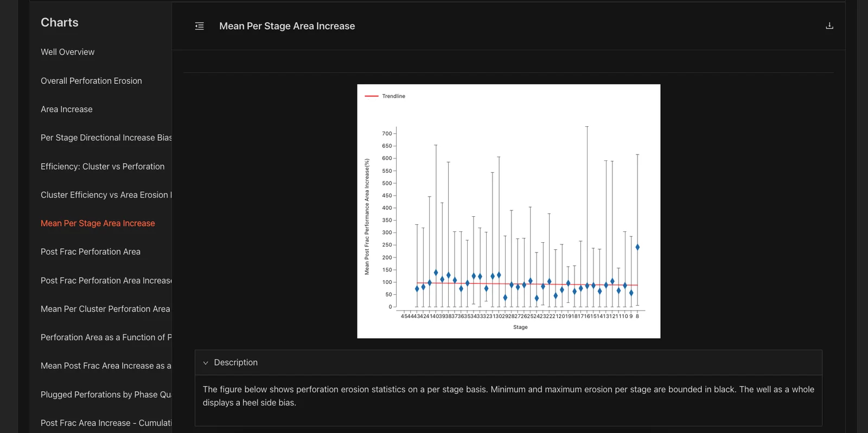The width and height of the screenshot is (868, 433).
Task: Open Post Frac Perforation Area chart
Action: pos(91,252)
